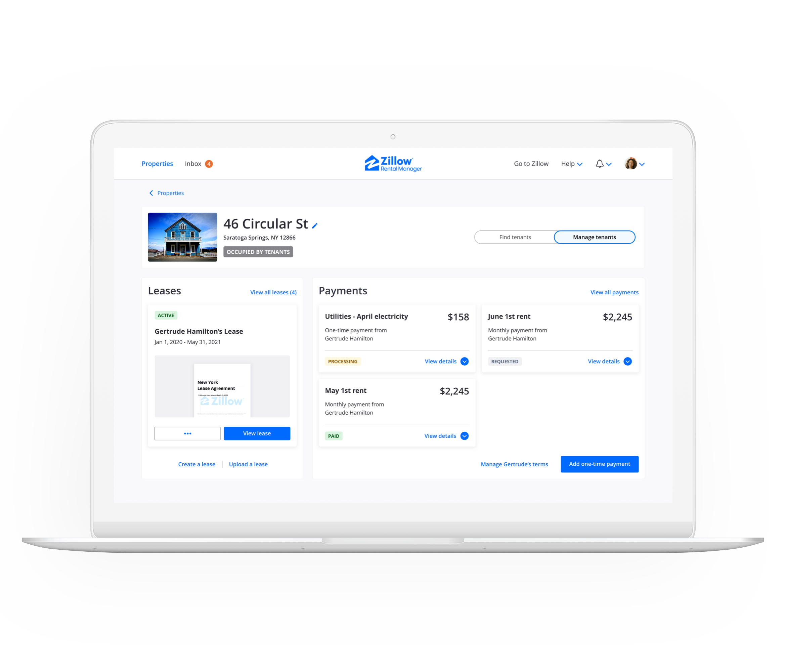The width and height of the screenshot is (786, 672).
Task: Expand the Help dropdown menu
Action: pos(571,163)
